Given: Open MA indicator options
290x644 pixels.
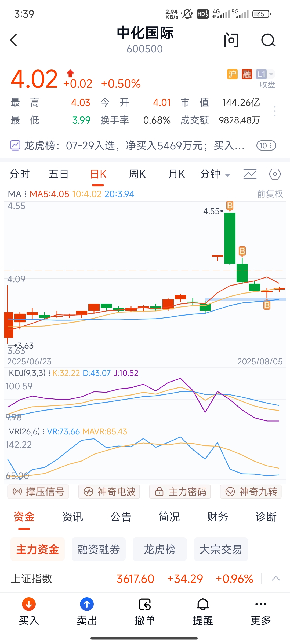Looking at the screenshot, I should point(17,194).
